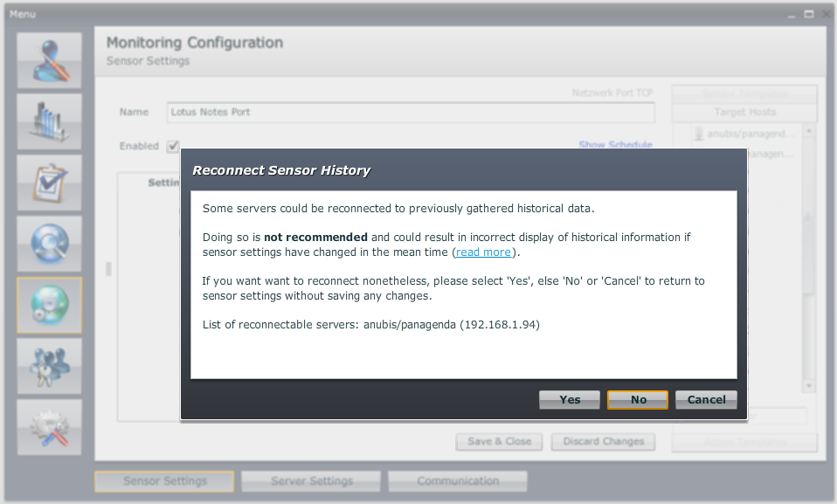Toggle the Enabled checkbox

(173, 146)
